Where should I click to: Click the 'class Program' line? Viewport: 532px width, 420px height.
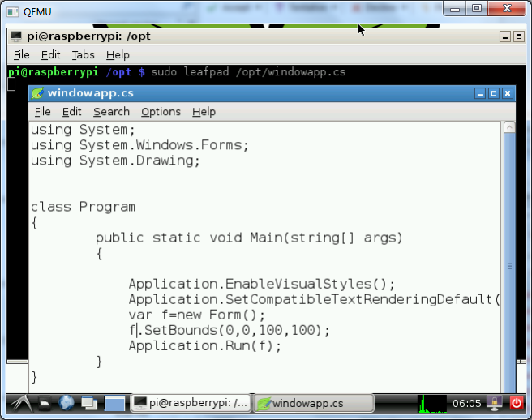coord(83,207)
